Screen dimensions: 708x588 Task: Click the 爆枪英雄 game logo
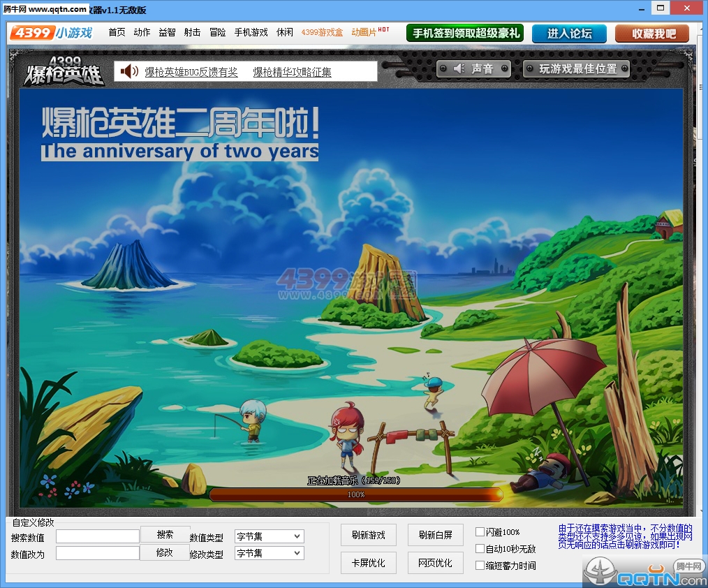tap(64, 71)
